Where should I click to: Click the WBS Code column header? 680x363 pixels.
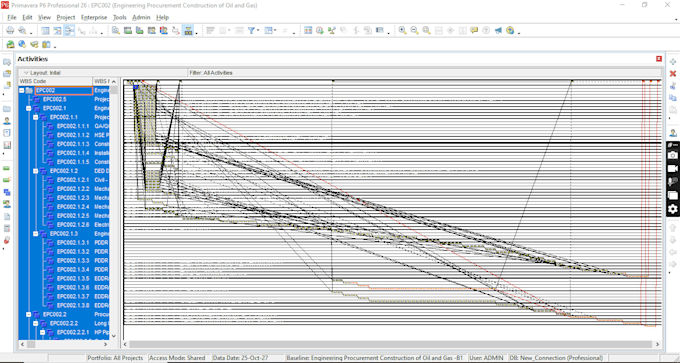pyautogui.click(x=55, y=81)
